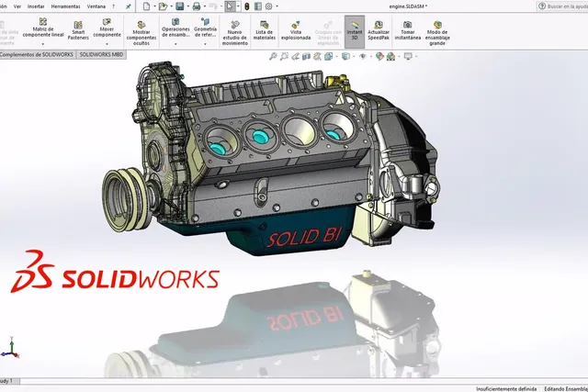
Task: Open dropdown arrow beside View Settings monitor
Action: pyautogui.click(x=416, y=57)
